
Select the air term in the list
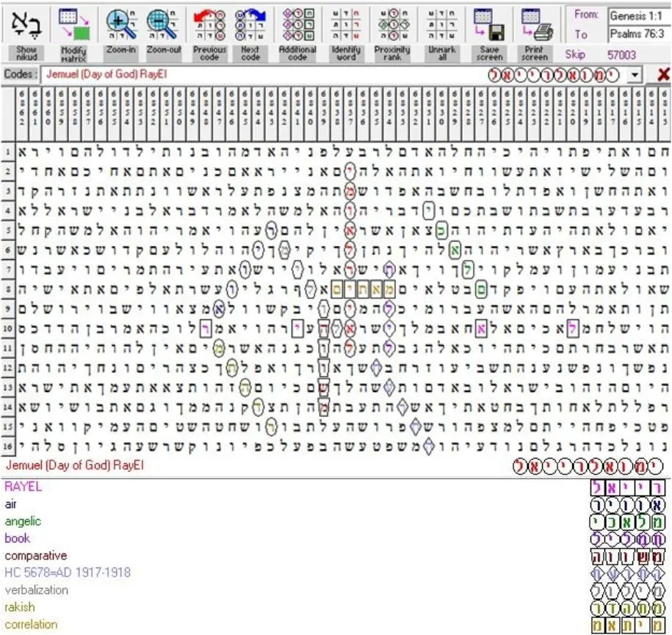coord(11,504)
